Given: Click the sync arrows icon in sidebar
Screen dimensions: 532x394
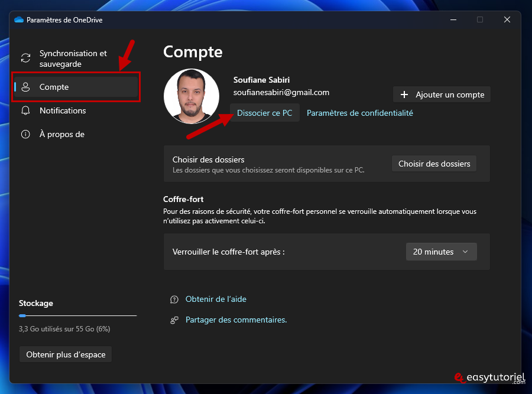Looking at the screenshot, I should (x=25, y=58).
